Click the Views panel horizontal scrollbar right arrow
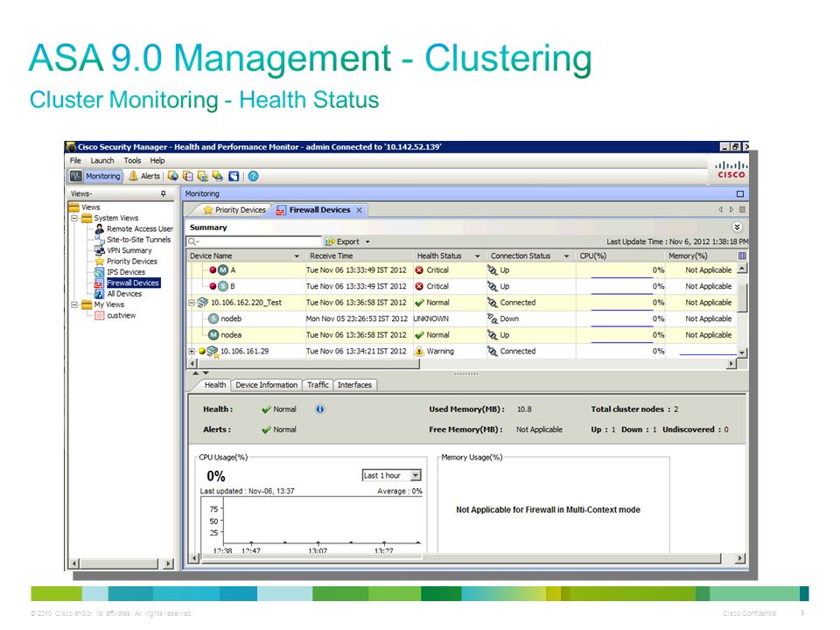This screenshot has height=630, width=840. (x=169, y=564)
